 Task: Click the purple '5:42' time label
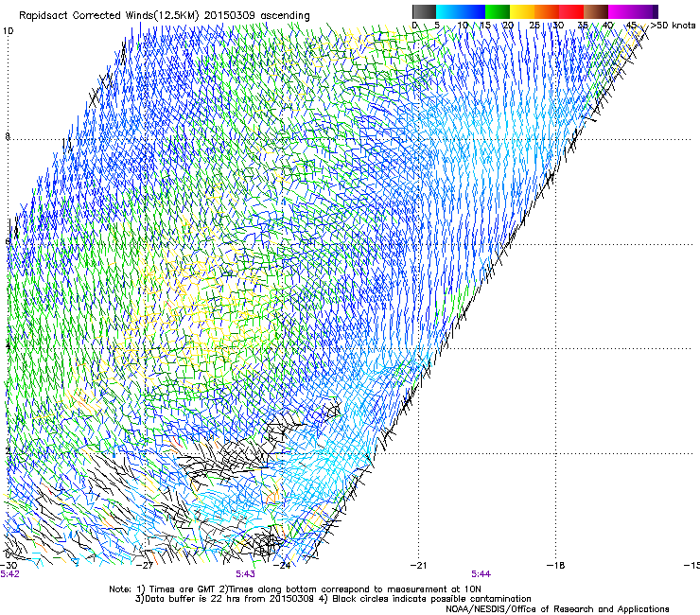[9, 574]
